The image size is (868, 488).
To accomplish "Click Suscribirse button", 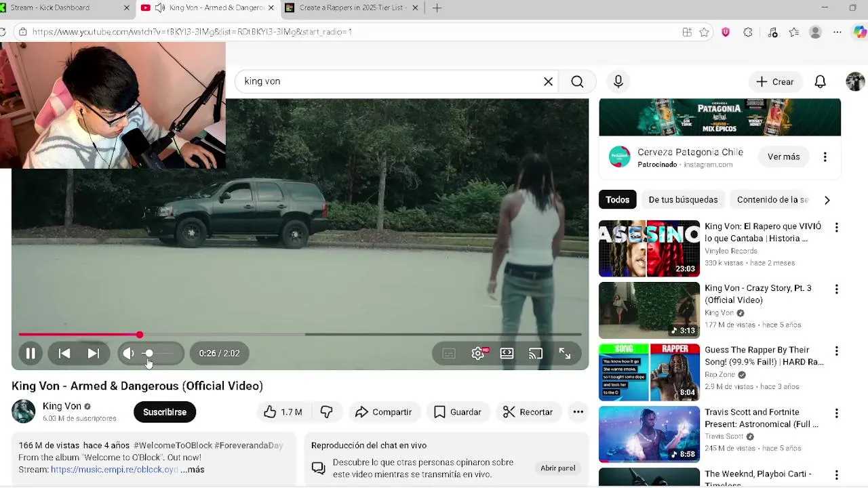I will coord(165,412).
